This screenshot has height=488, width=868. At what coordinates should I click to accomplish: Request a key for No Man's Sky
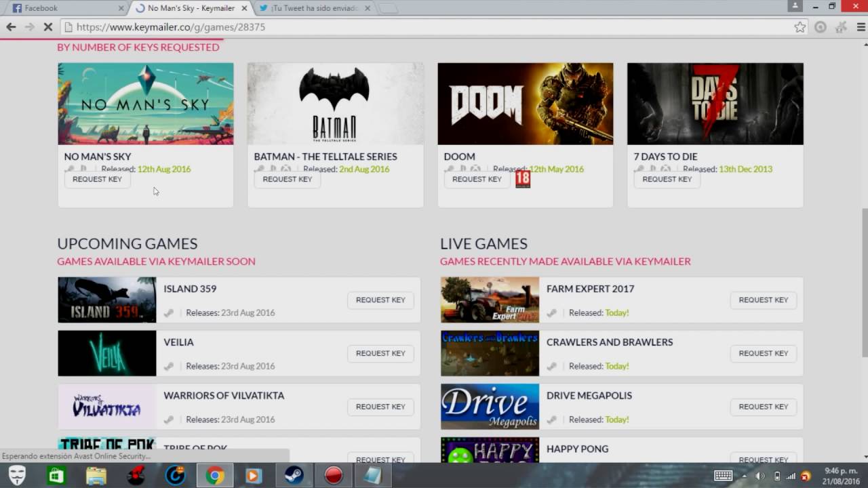[97, 179]
